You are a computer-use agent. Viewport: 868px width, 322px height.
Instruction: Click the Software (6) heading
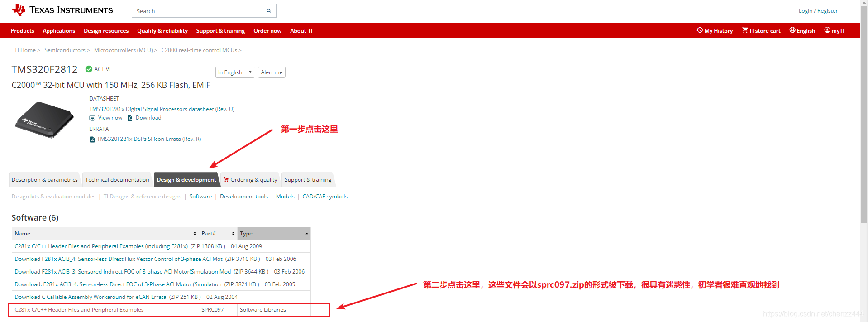pos(35,218)
